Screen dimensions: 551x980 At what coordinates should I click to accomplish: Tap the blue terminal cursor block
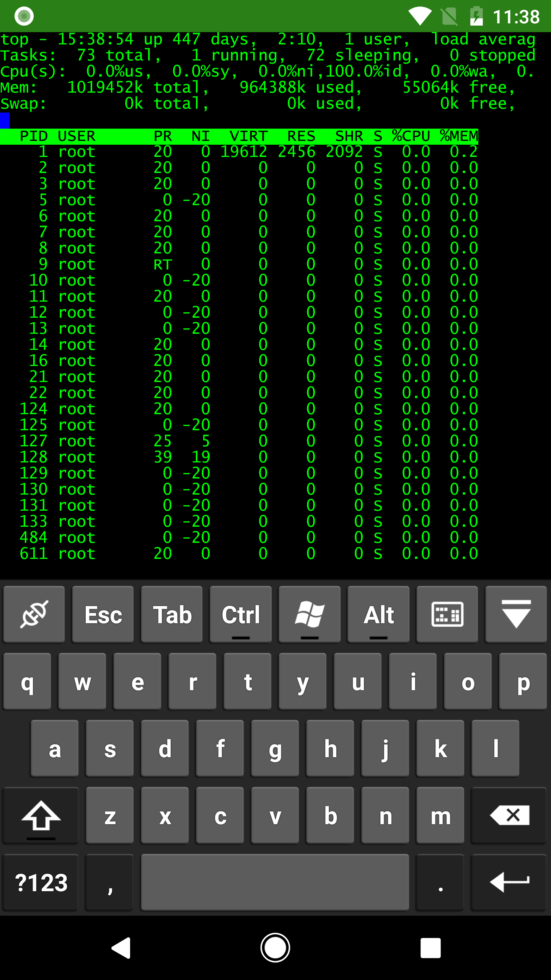5,120
